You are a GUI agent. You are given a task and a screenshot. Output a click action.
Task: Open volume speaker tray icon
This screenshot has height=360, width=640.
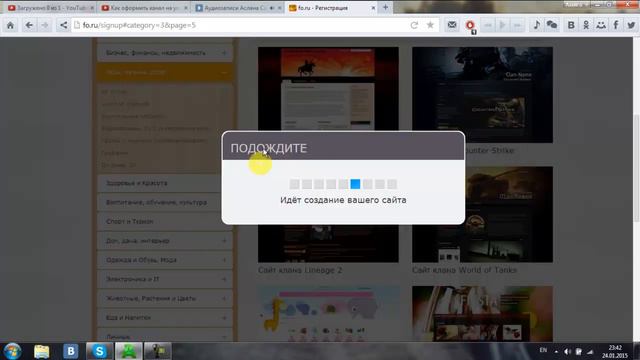(x=567, y=351)
